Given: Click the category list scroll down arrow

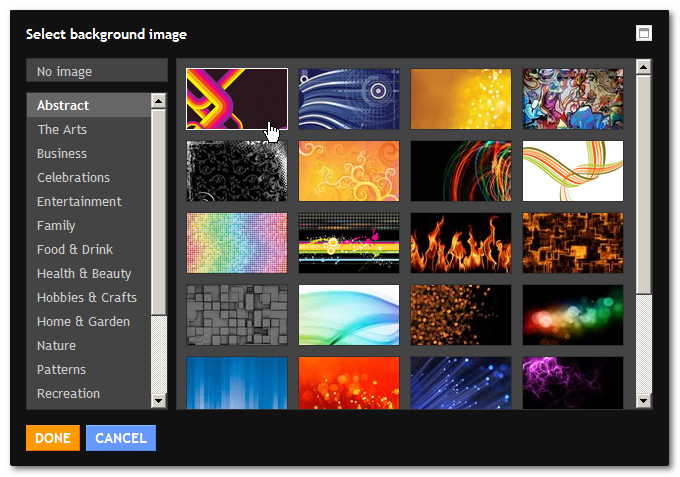Looking at the screenshot, I should 159,401.
